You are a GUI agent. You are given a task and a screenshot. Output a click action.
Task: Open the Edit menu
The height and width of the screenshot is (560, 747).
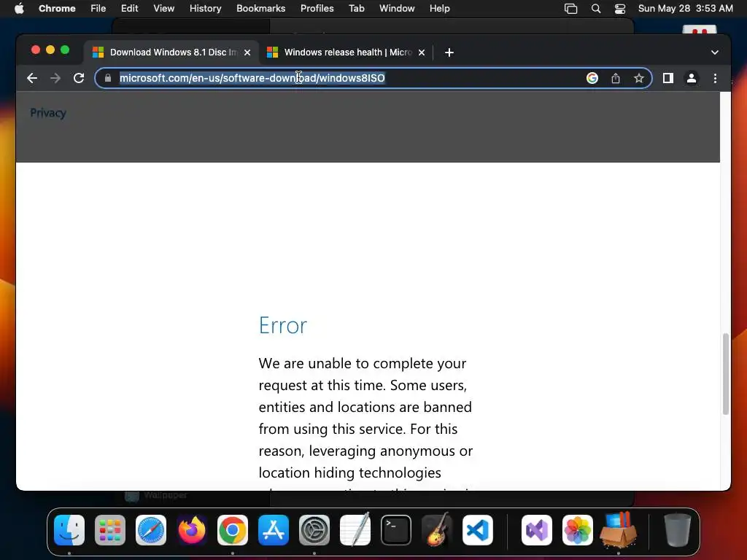point(130,9)
